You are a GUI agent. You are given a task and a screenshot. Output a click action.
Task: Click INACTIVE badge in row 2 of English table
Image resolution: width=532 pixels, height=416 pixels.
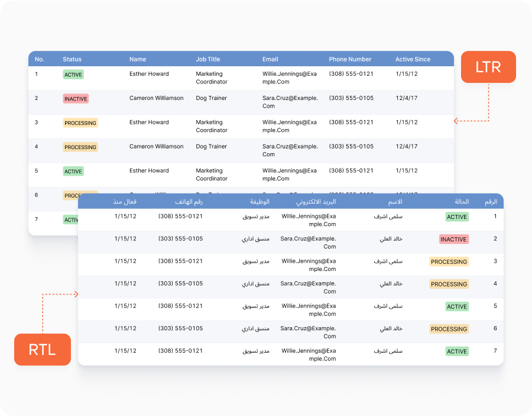[76, 99]
